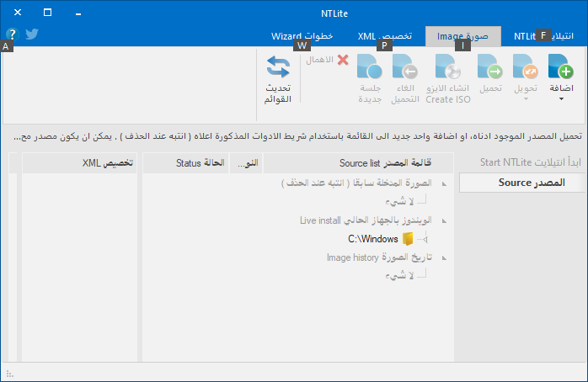Click لا شيء under الصورة المدخلة سابقا
This screenshot has height=382, width=588.
coord(399,201)
